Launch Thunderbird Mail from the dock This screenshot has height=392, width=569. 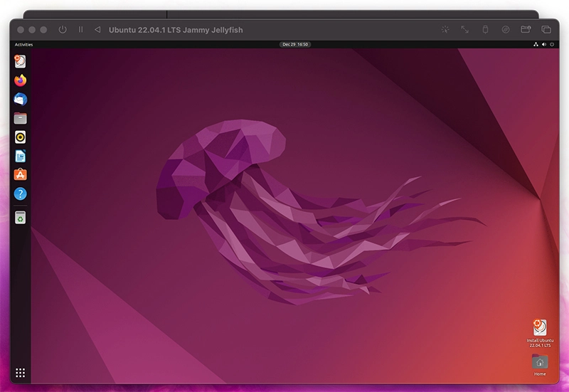tap(21, 100)
